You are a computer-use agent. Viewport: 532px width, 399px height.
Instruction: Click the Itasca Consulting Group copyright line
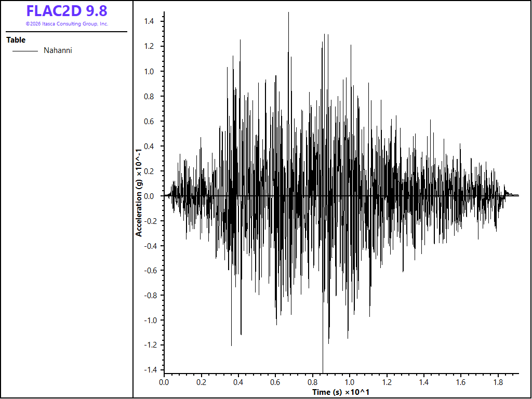point(67,24)
